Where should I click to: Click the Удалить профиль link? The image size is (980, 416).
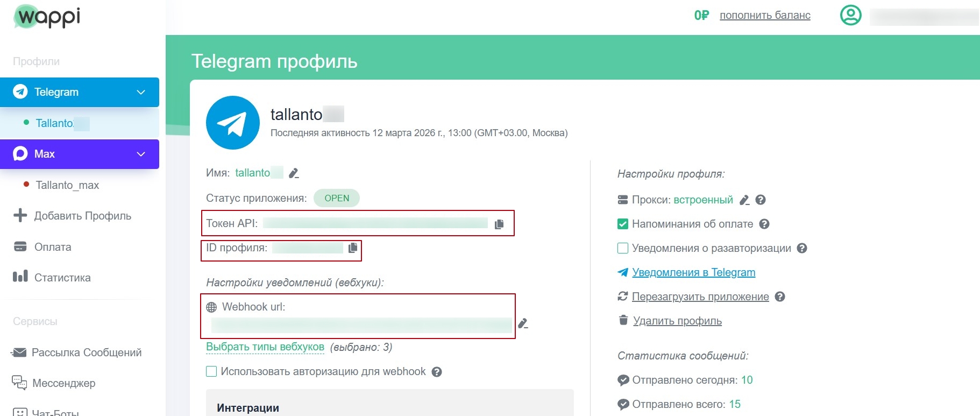(x=677, y=321)
